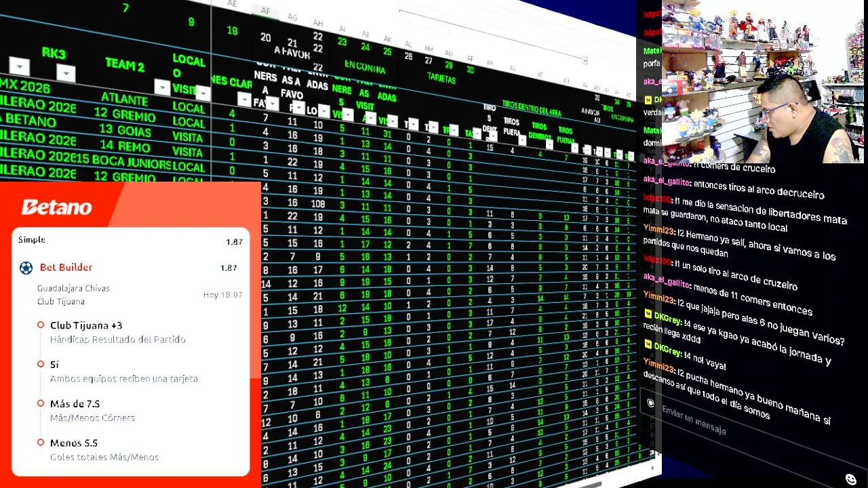Open the filter dropdown under column number 25
This screenshot has width=868, height=488.
tap(392, 121)
